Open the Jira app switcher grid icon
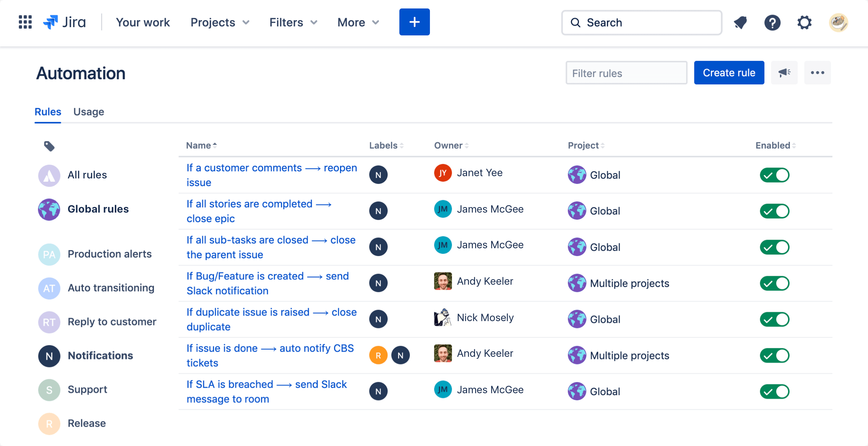Screen dimensions: 868x446 tap(25, 23)
